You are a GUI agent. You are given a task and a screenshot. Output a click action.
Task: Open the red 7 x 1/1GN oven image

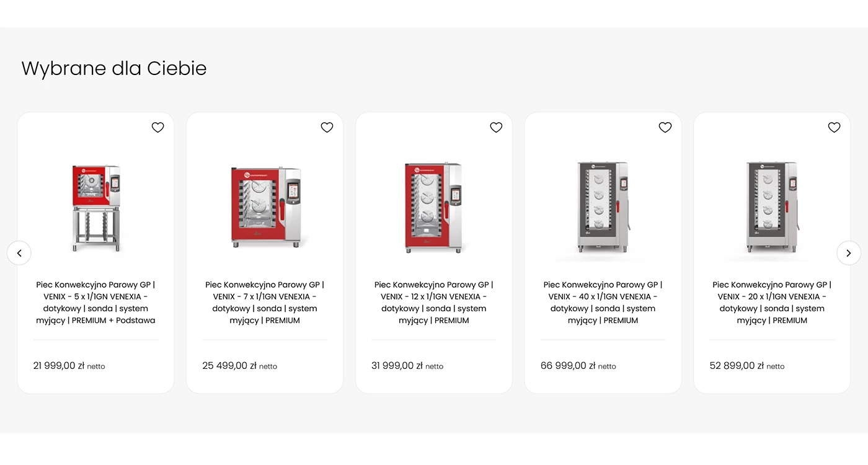click(265, 208)
